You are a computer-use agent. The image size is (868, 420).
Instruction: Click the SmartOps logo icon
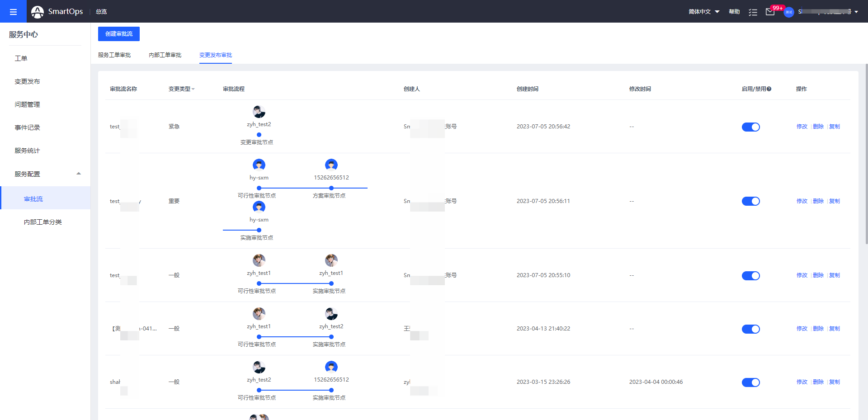(x=37, y=12)
